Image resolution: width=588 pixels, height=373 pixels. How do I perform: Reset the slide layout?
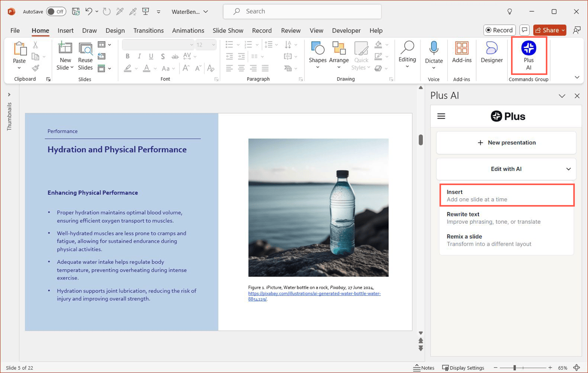tap(101, 57)
